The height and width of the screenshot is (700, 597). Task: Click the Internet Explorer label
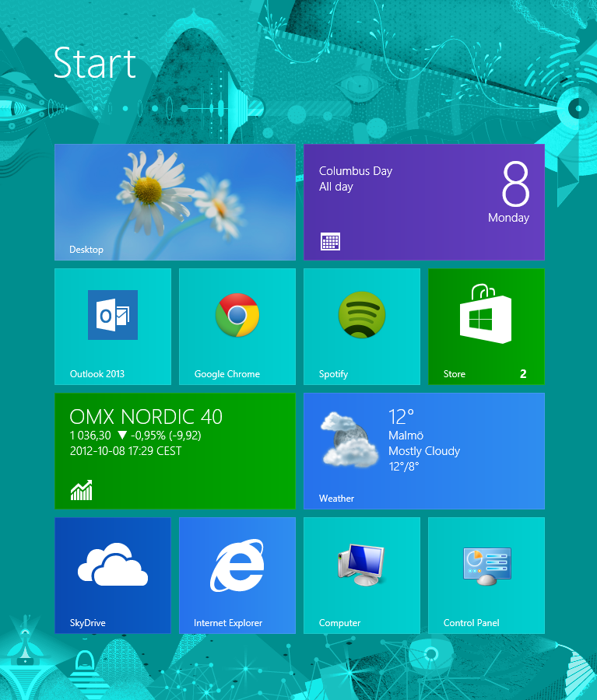(228, 623)
